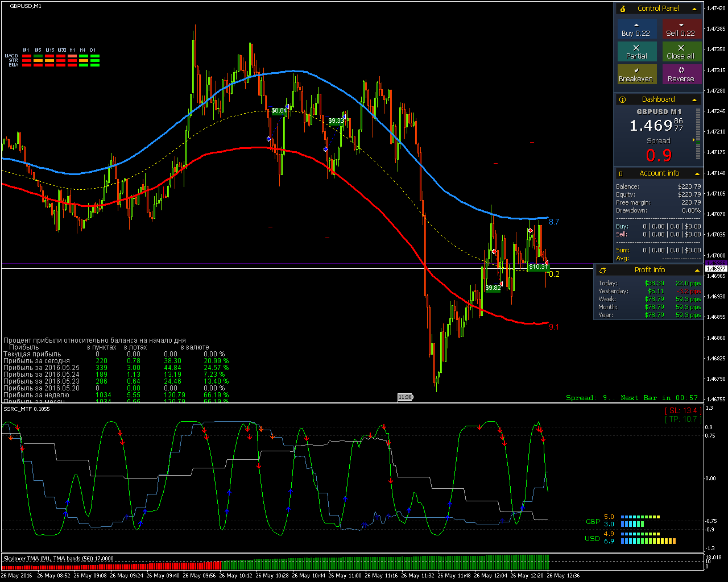This screenshot has height=582, width=728.
Task: Click the MACD M5 dark green cell
Action: tap(38, 56)
